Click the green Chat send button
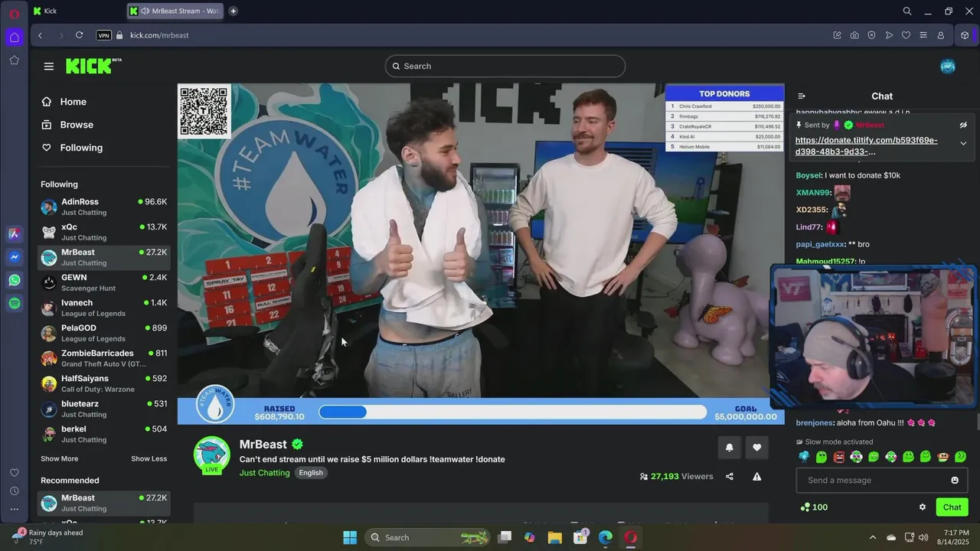The image size is (980, 551). [x=952, y=507]
